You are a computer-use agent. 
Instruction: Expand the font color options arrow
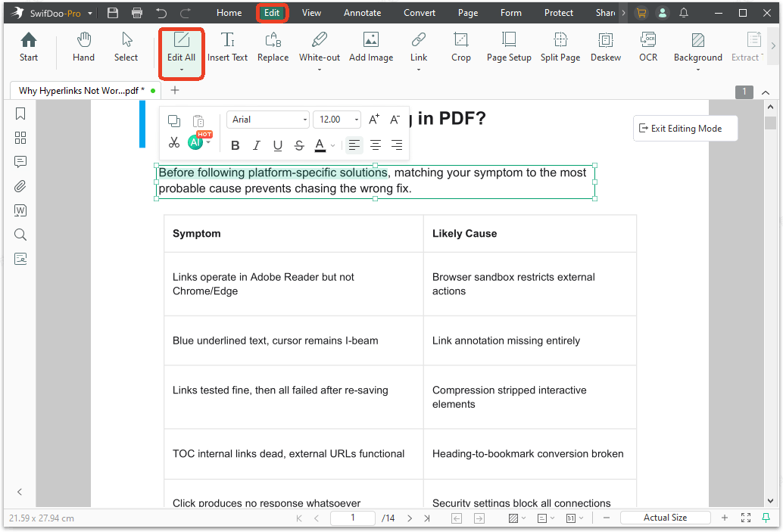pyautogui.click(x=332, y=146)
